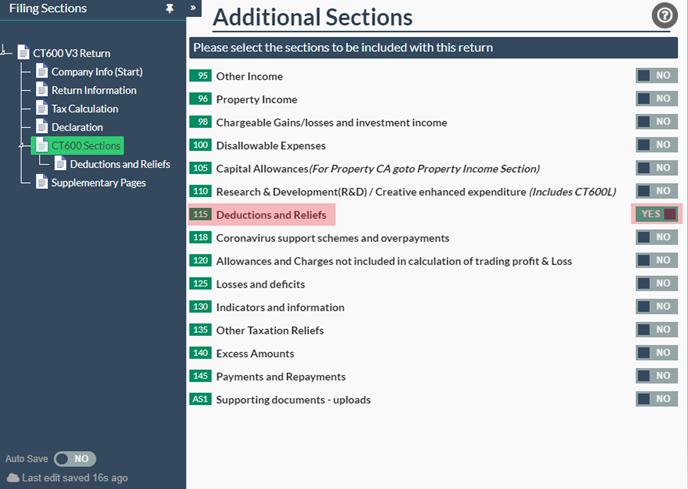This screenshot has width=688, height=489.
Task: Select Deductions and Reliefs in the tree
Action: pos(120,164)
